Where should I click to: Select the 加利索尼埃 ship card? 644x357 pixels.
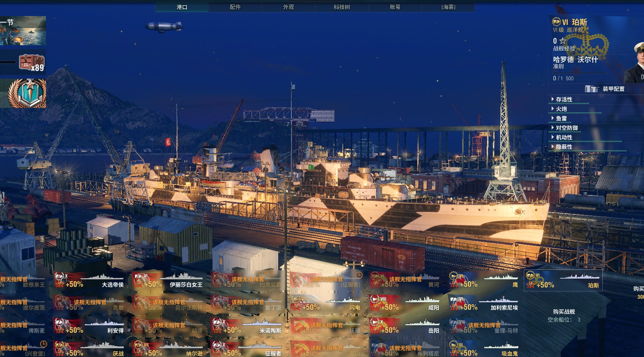(483, 303)
